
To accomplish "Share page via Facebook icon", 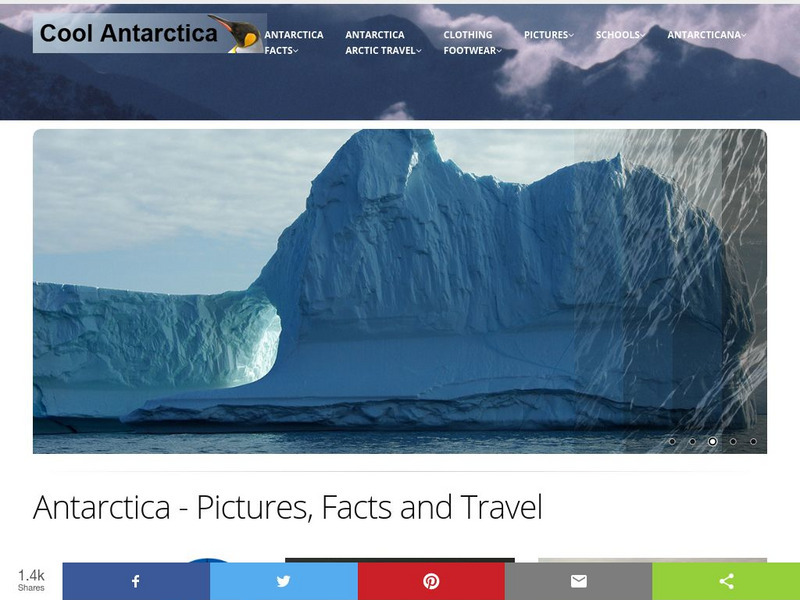I will click(x=136, y=581).
